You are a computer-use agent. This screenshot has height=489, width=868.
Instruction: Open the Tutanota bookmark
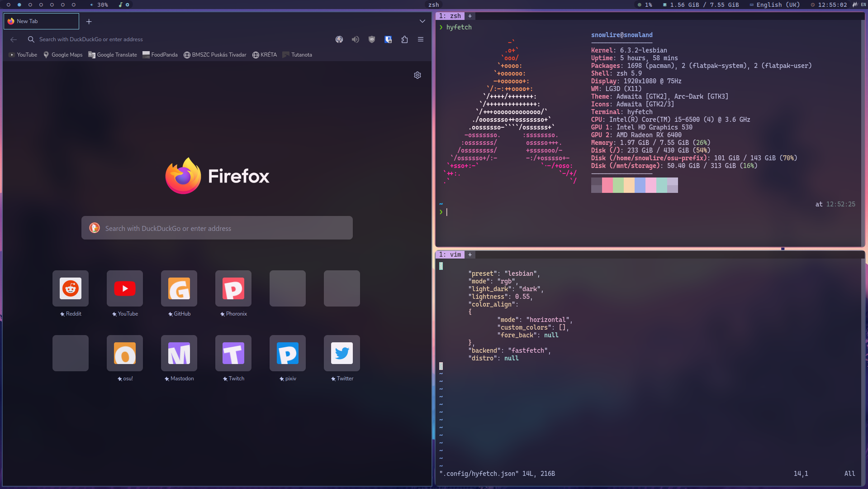point(297,55)
